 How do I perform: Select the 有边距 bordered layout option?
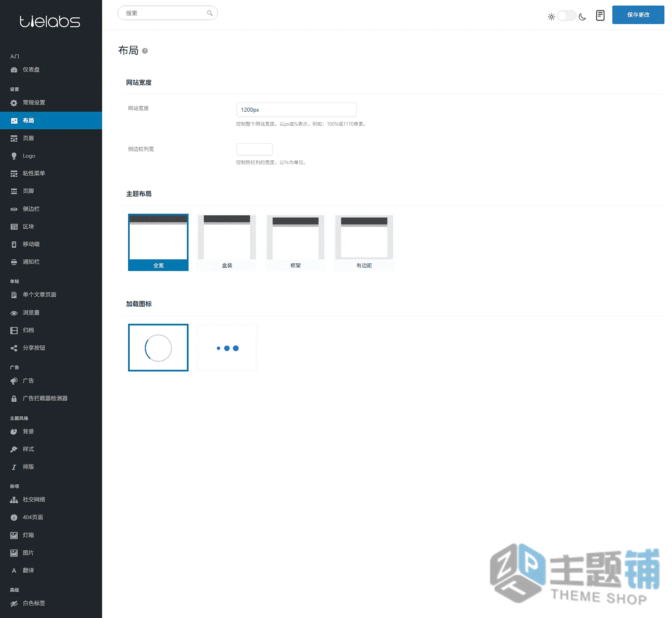(364, 242)
